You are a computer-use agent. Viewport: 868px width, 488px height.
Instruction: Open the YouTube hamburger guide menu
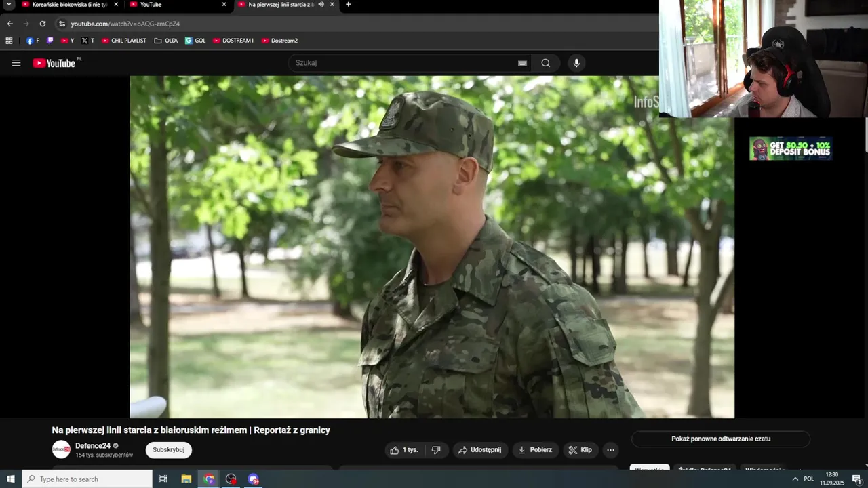click(16, 63)
